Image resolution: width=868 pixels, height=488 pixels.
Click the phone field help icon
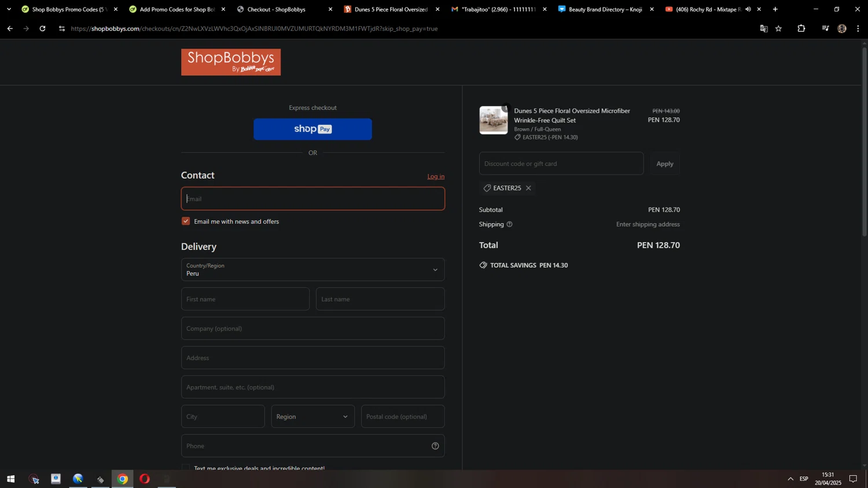tap(435, 446)
